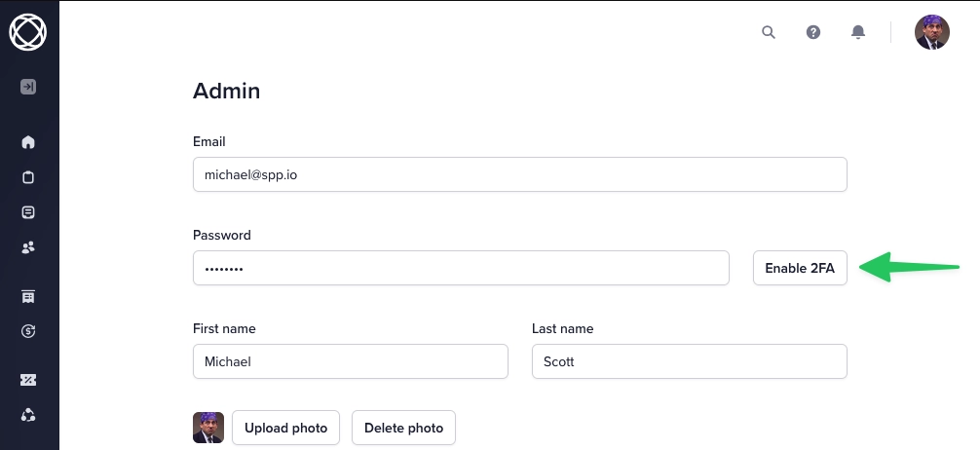Open the percent coupon icon
The image size is (980, 450).
(x=28, y=380)
